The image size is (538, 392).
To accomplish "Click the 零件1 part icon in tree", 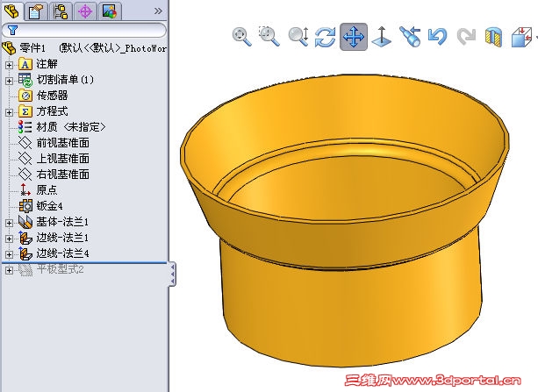I will (x=9, y=48).
